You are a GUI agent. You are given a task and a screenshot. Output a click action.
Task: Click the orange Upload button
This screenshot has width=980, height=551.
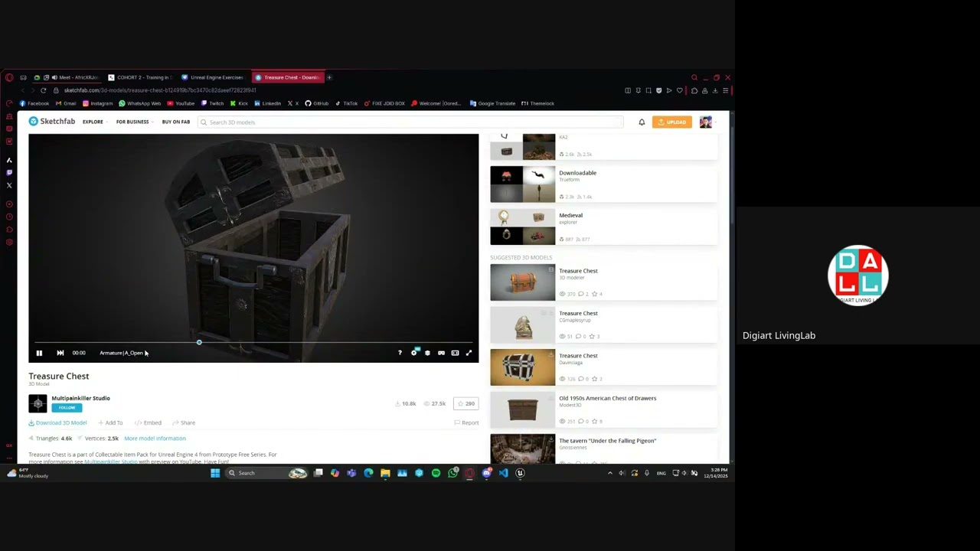pyautogui.click(x=672, y=122)
